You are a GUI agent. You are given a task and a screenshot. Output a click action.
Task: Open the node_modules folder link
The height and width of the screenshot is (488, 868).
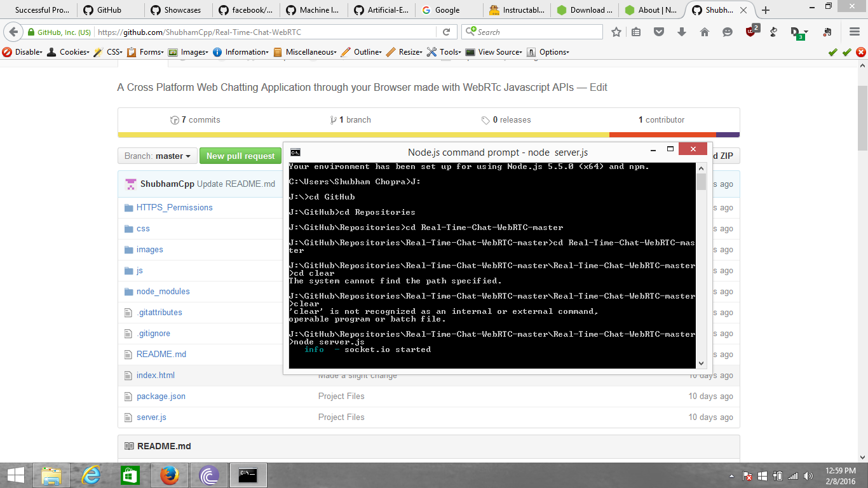click(x=163, y=292)
